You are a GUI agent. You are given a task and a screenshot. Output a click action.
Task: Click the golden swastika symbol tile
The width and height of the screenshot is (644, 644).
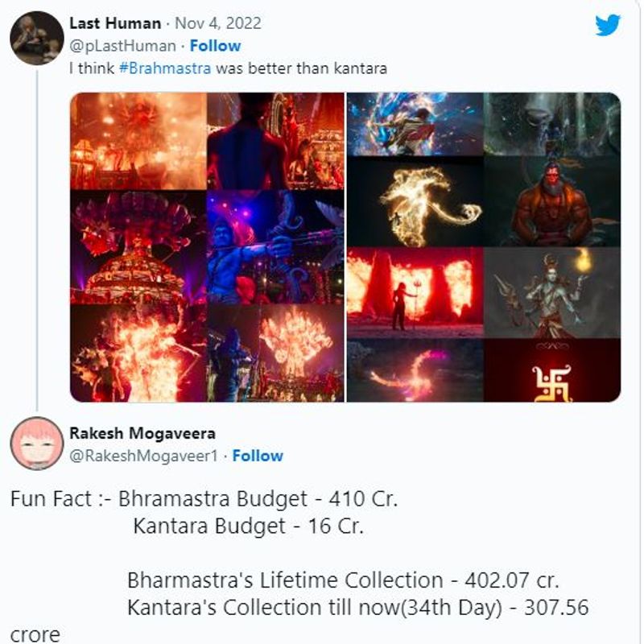tap(552, 370)
